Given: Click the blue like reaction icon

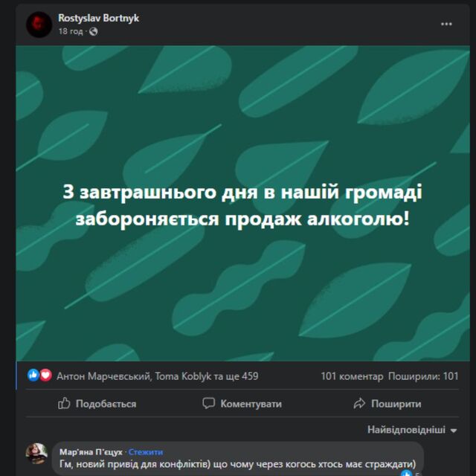Looking at the screenshot, I should coord(33,375).
